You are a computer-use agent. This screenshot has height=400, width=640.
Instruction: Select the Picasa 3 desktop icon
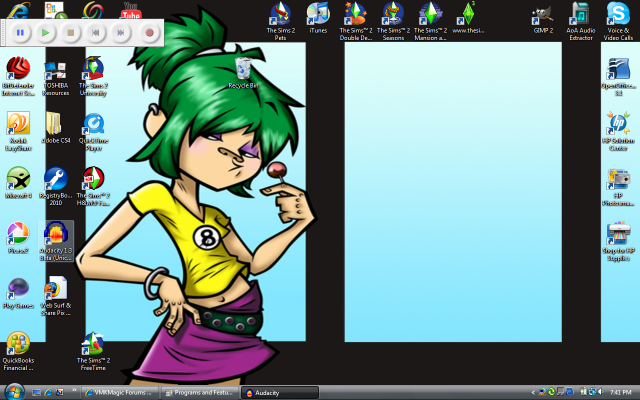point(18,237)
